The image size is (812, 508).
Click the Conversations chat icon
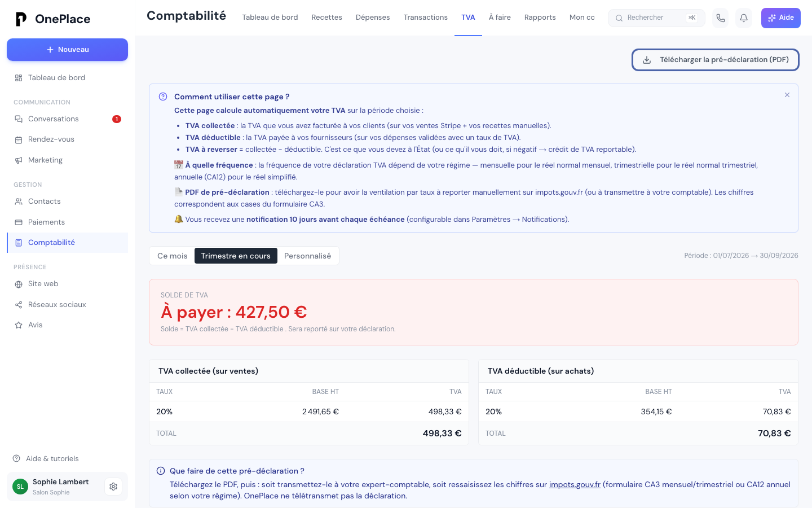[x=19, y=119]
